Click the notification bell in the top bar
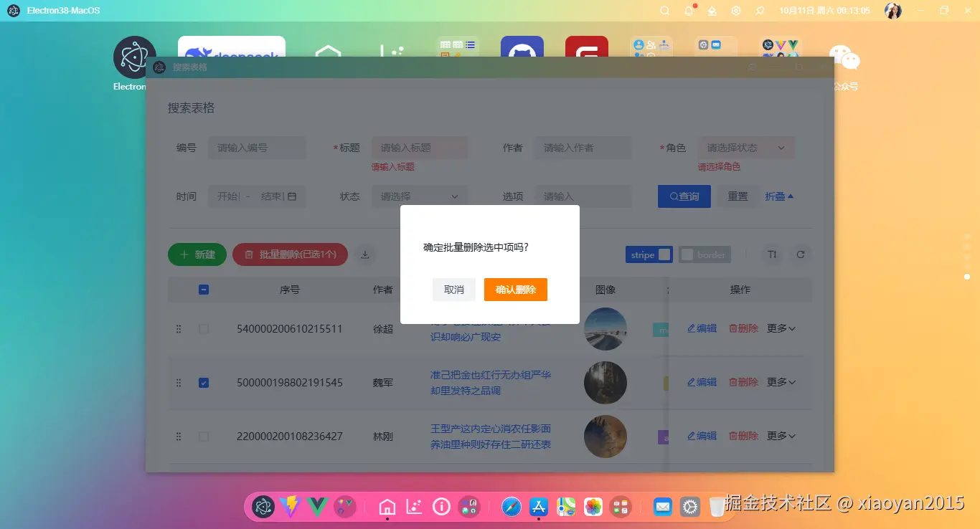Image resolution: width=980 pixels, height=529 pixels. click(x=687, y=10)
